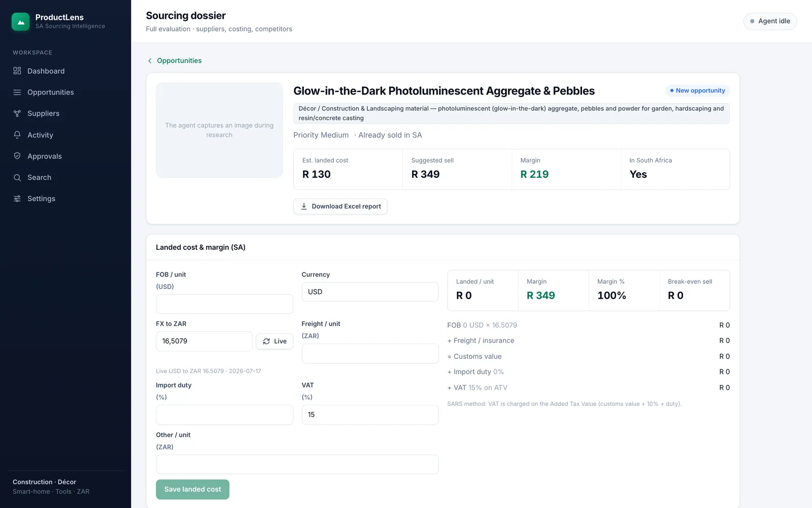Click the + VAT 15% on ATV row

(588, 388)
